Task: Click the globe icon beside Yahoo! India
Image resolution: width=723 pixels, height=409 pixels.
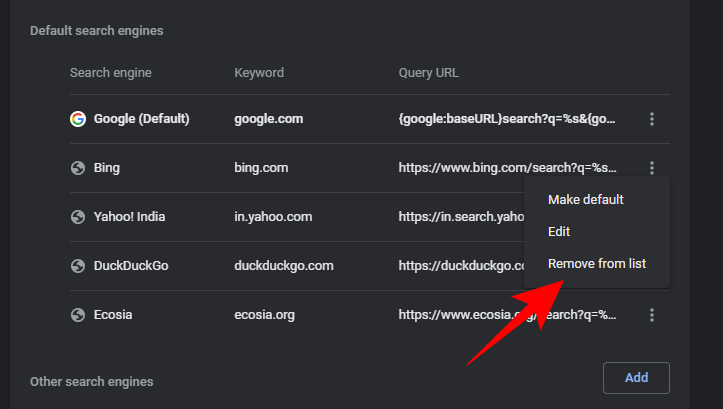Action: click(78, 217)
